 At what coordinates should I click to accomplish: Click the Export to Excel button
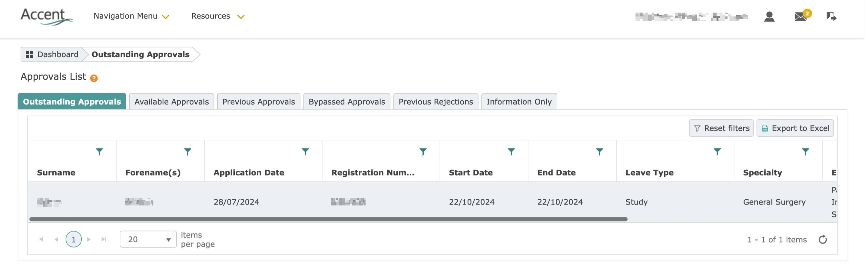(x=795, y=128)
